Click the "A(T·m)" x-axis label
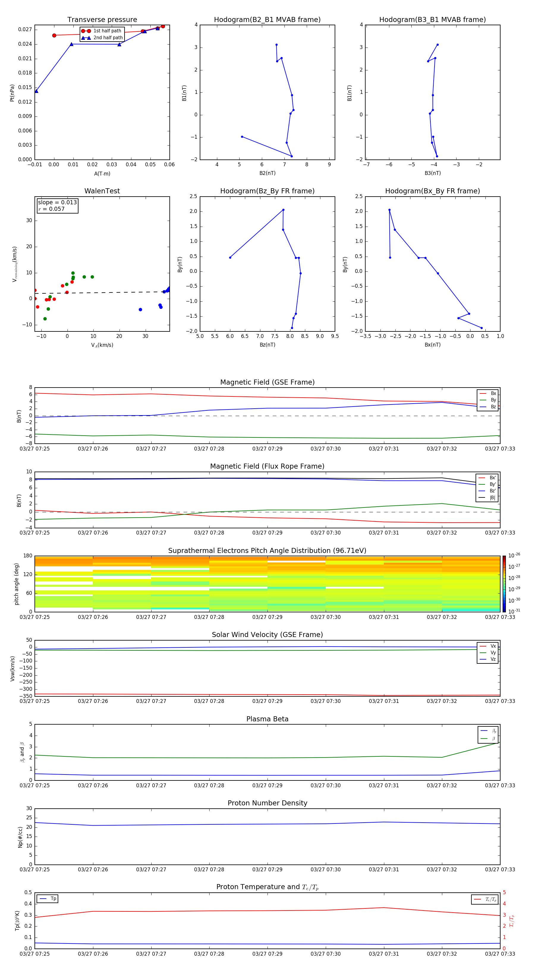 [x=102, y=174]
